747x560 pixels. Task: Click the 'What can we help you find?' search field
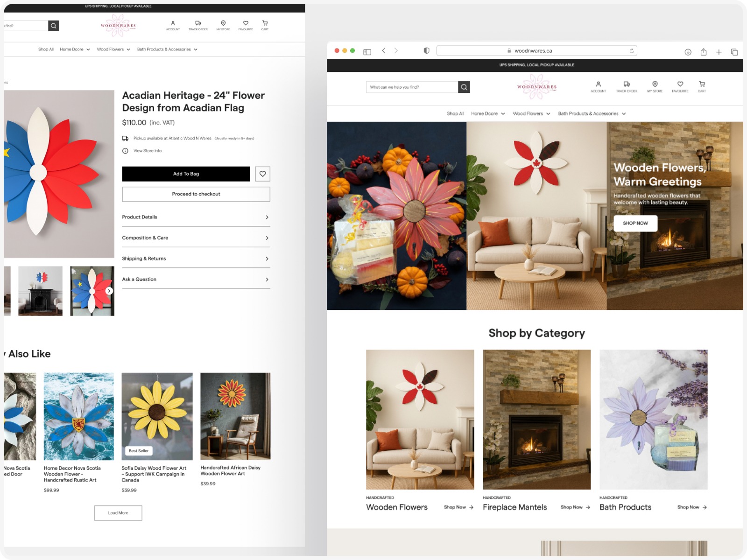coord(411,87)
